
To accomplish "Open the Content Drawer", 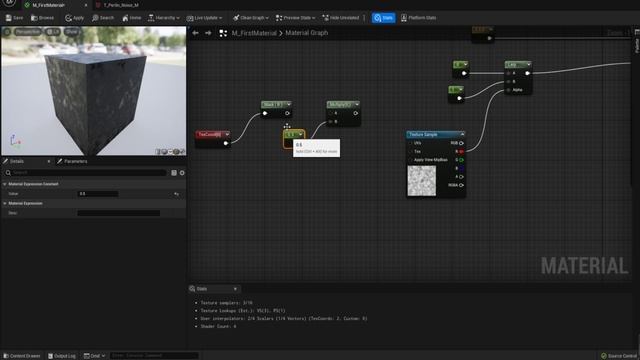I will click(x=22, y=356).
